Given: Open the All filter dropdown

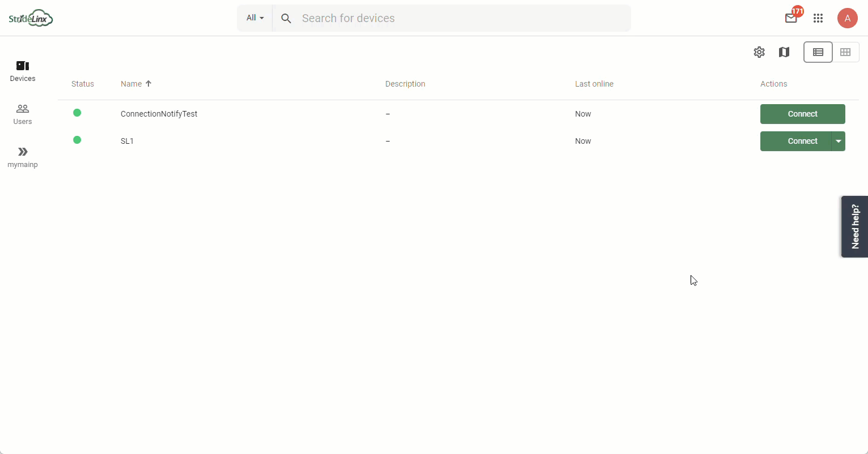Looking at the screenshot, I should click(x=255, y=18).
